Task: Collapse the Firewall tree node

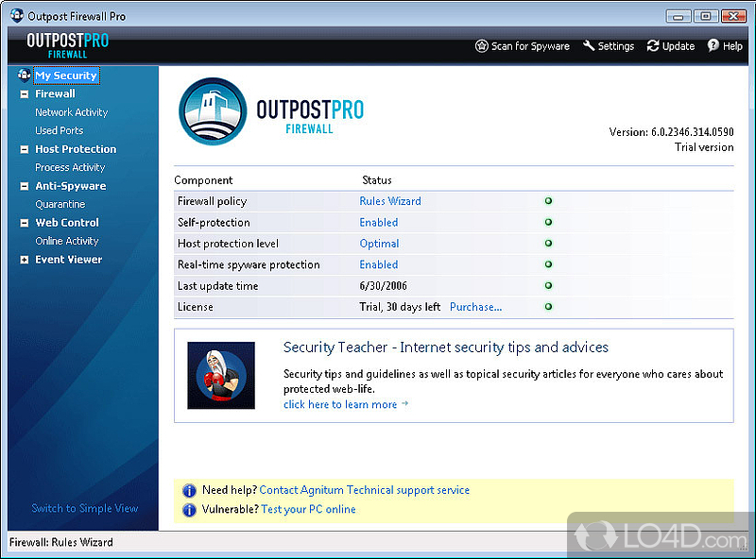Action: click(x=25, y=94)
